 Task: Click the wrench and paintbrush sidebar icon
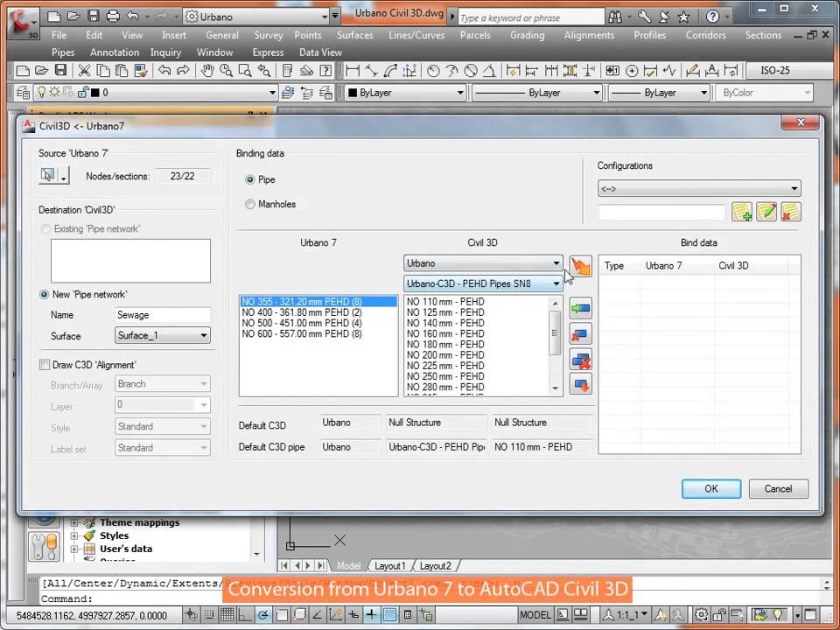[x=44, y=546]
